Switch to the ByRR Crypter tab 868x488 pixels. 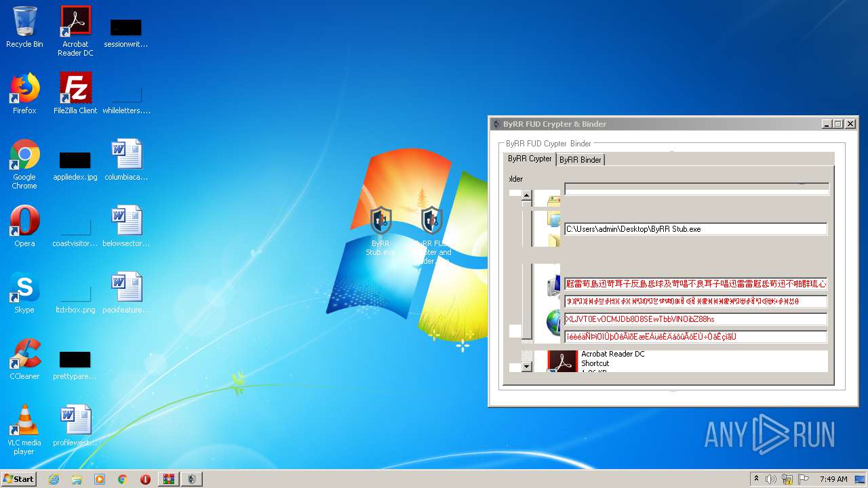tap(530, 159)
